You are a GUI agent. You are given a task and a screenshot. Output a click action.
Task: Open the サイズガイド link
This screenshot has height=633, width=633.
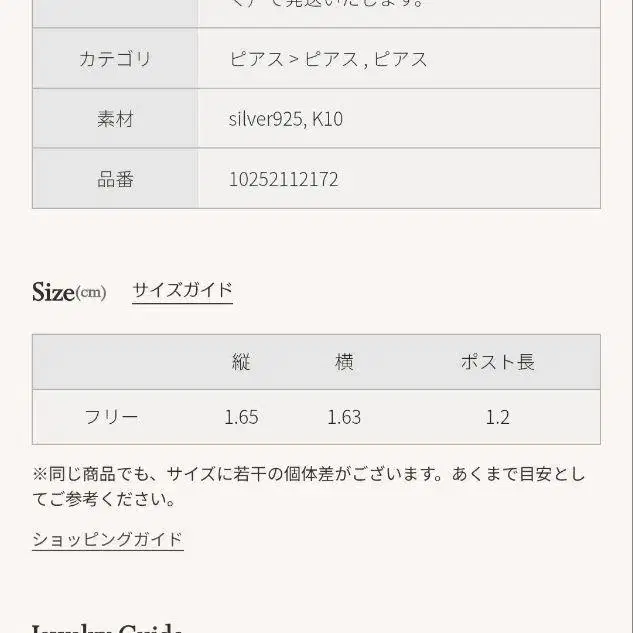pos(182,290)
